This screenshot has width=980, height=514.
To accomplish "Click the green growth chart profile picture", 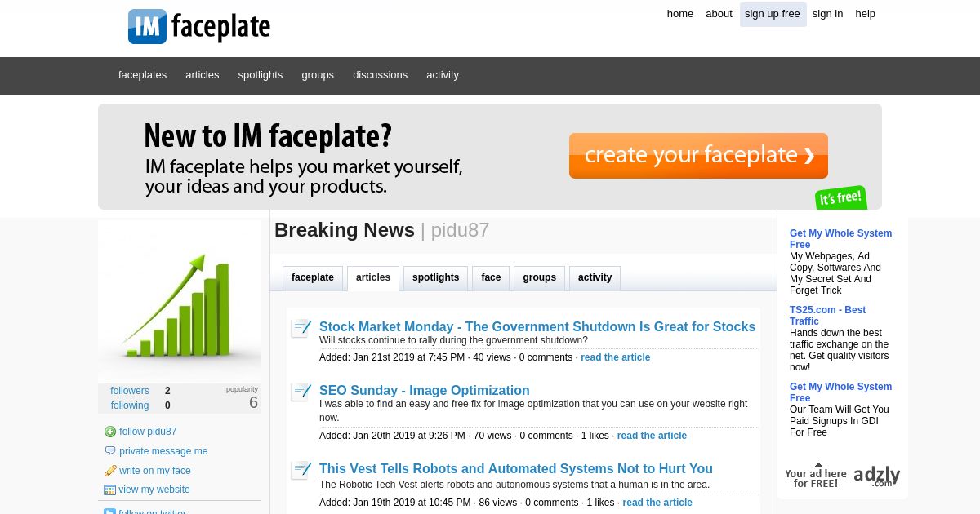I will (x=180, y=302).
